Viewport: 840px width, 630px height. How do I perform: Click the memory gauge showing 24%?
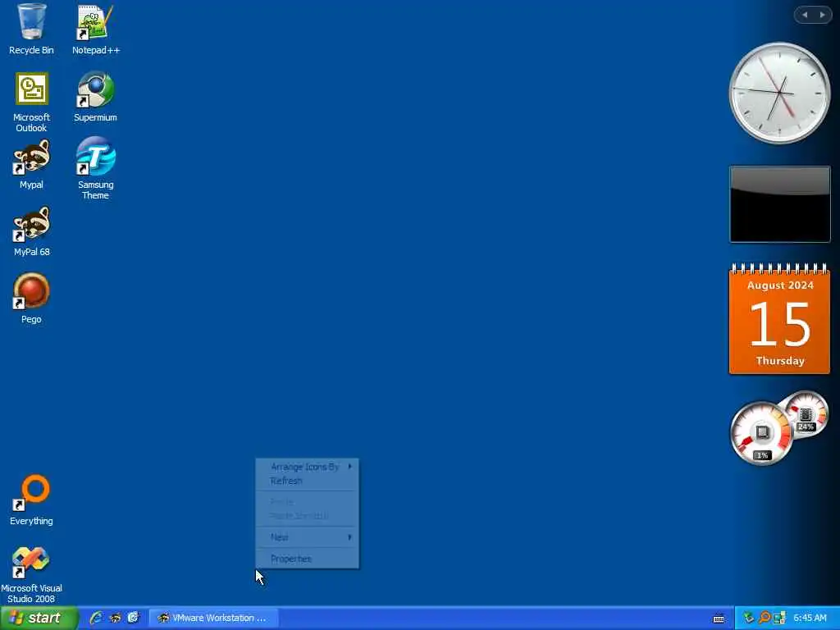[x=806, y=413]
